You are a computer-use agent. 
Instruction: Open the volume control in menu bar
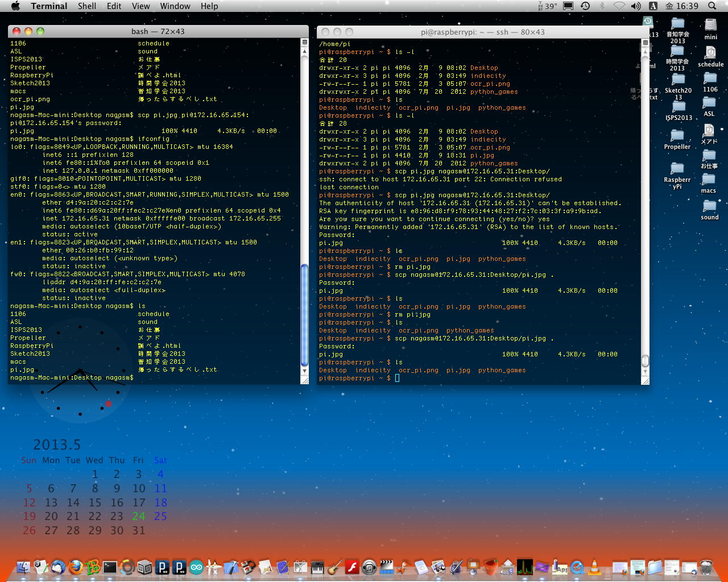point(636,6)
